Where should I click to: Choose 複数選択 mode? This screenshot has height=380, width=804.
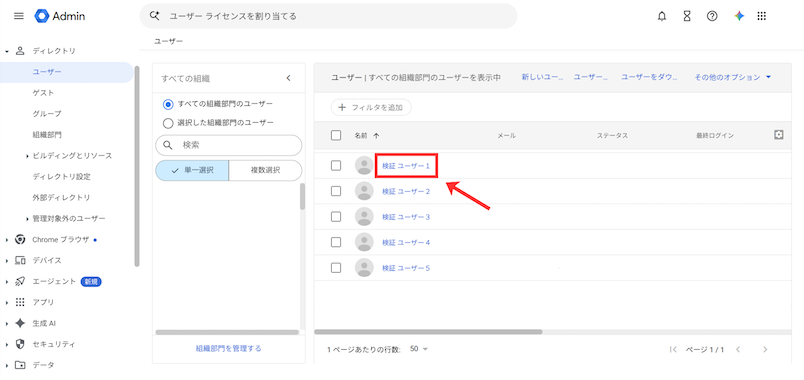point(265,170)
